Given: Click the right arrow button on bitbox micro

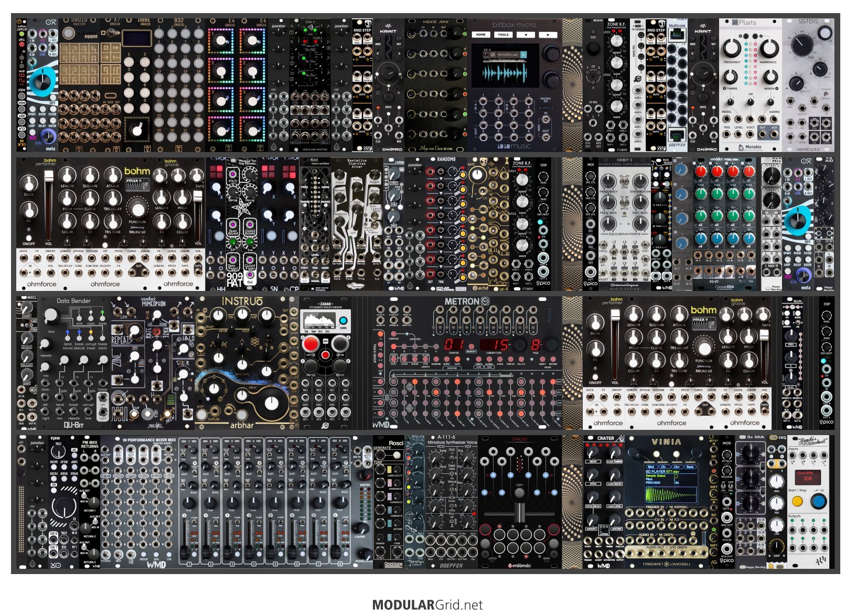Looking at the screenshot, I should coord(548,35).
